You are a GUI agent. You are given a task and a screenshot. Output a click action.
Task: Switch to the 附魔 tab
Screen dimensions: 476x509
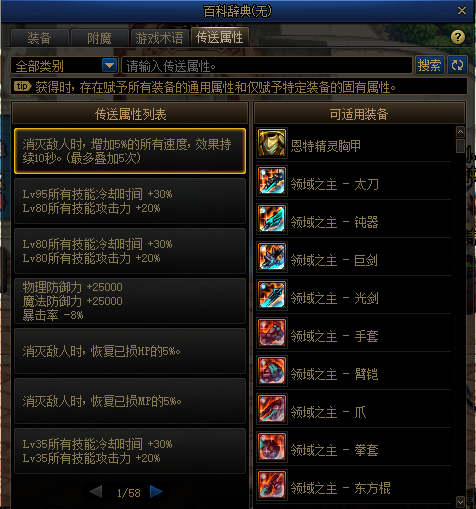pyautogui.click(x=100, y=38)
